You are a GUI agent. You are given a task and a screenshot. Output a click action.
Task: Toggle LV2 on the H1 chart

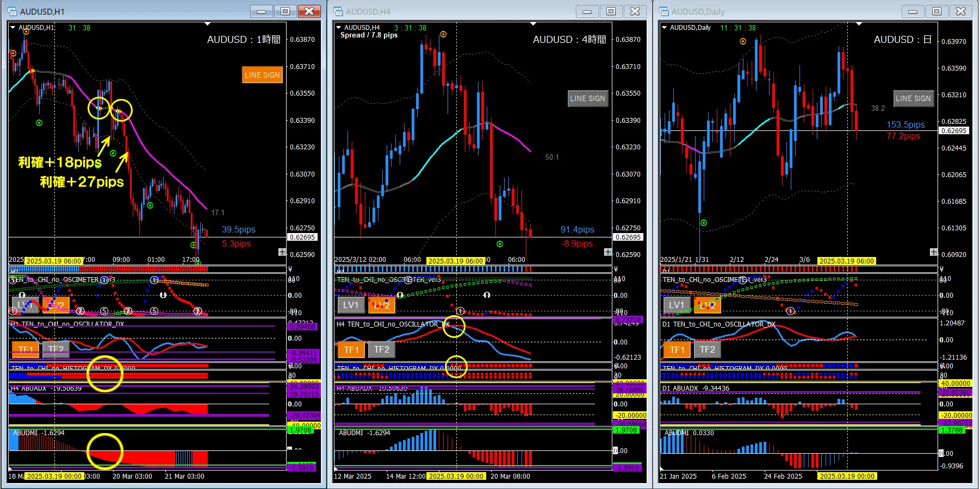click(55, 305)
